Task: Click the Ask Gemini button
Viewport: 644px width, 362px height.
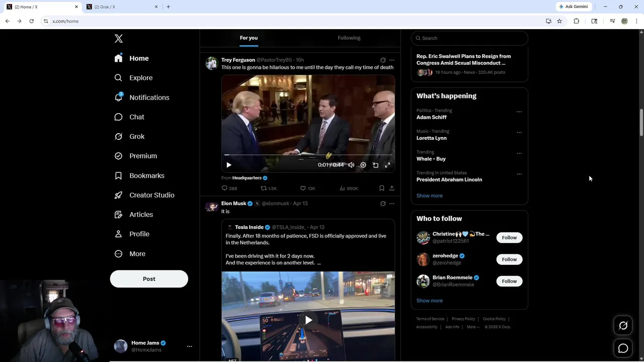Action: 573,7
